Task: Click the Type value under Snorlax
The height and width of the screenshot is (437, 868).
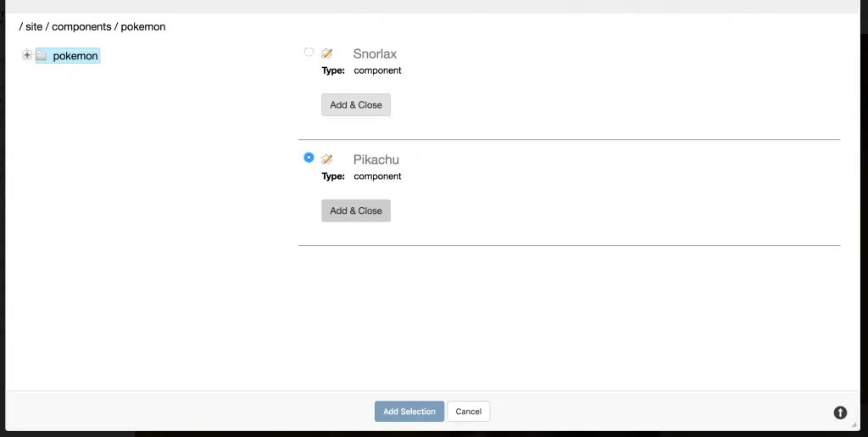Action: click(x=377, y=70)
